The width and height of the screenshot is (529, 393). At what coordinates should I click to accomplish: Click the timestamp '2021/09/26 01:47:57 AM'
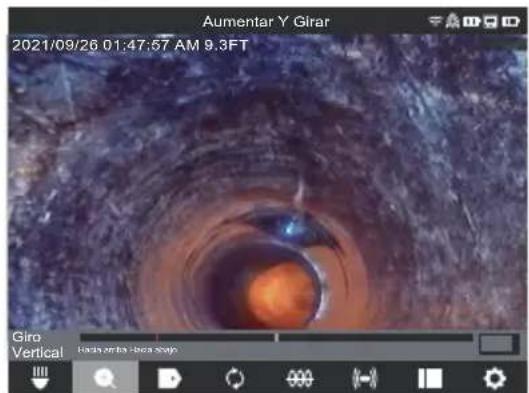pyautogui.click(x=106, y=45)
